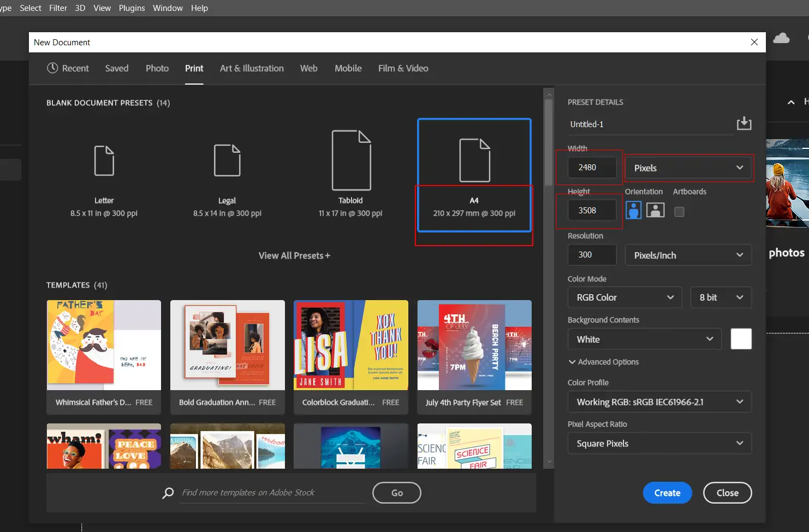Viewport: 809px width, 532px height.
Task: Open the View menu
Action: pos(102,8)
